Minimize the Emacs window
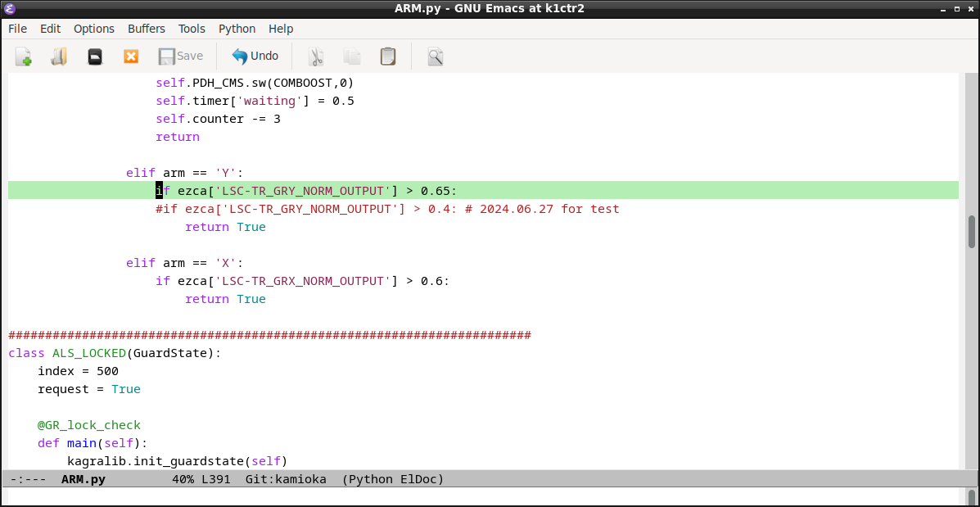This screenshot has width=980, height=507. tap(942, 9)
